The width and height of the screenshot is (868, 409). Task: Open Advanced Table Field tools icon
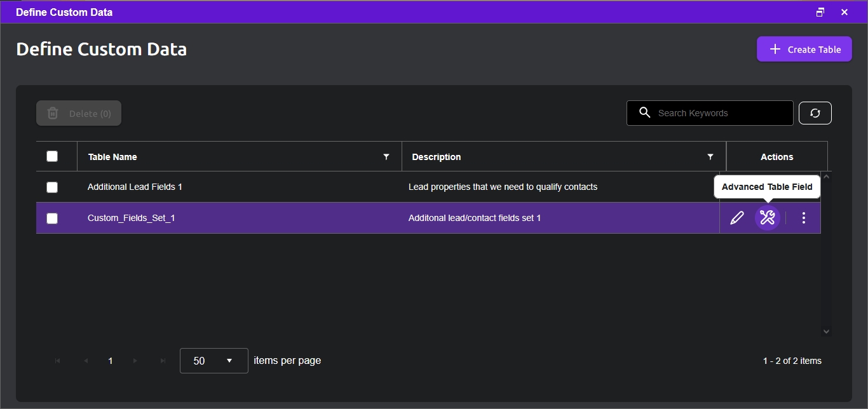[768, 218]
